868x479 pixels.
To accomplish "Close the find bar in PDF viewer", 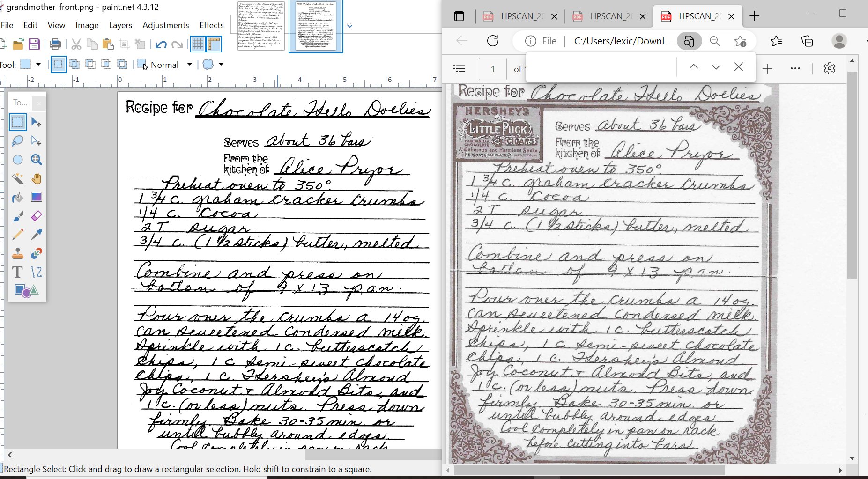I will click(x=739, y=67).
